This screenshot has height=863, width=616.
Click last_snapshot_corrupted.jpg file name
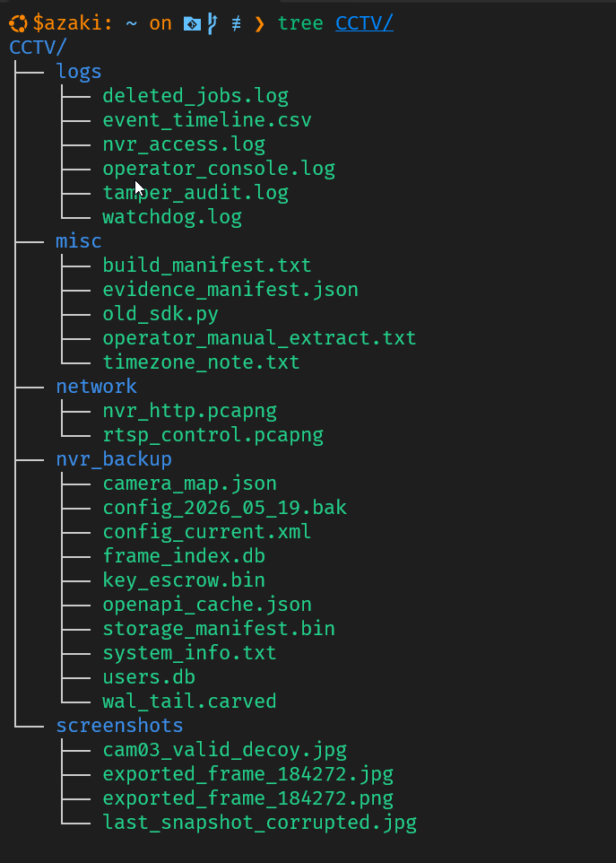(x=260, y=823)
